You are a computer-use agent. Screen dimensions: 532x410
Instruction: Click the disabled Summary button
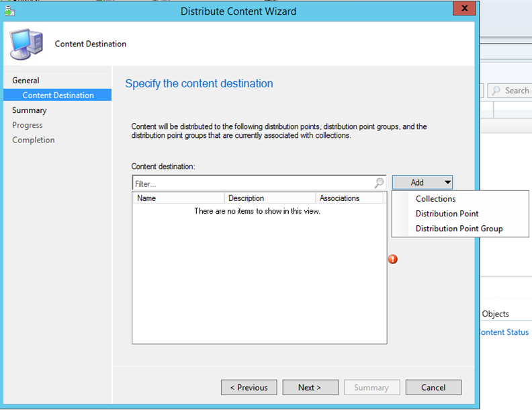click(x=372, y=387)
